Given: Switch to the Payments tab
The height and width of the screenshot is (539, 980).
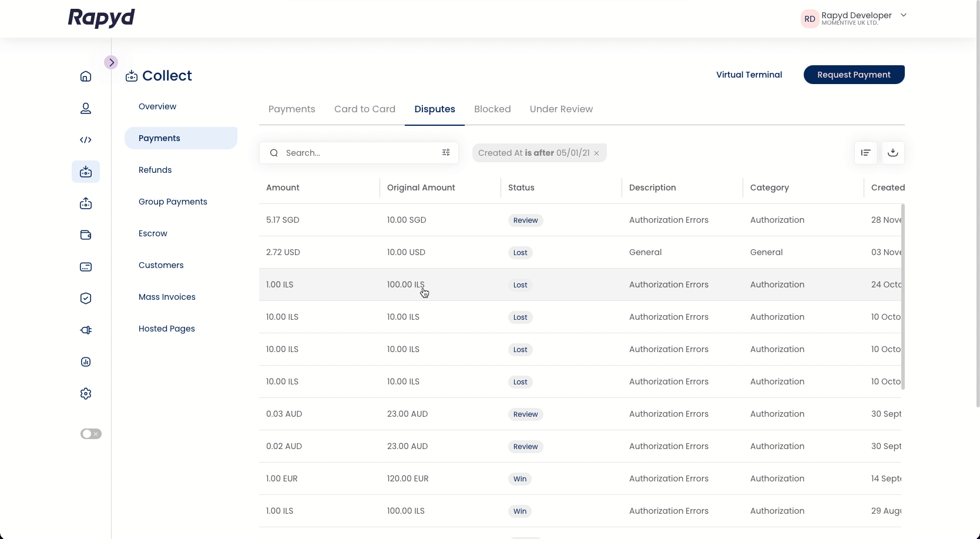Looking at the screenshot, I should click(x=292, y=109).
